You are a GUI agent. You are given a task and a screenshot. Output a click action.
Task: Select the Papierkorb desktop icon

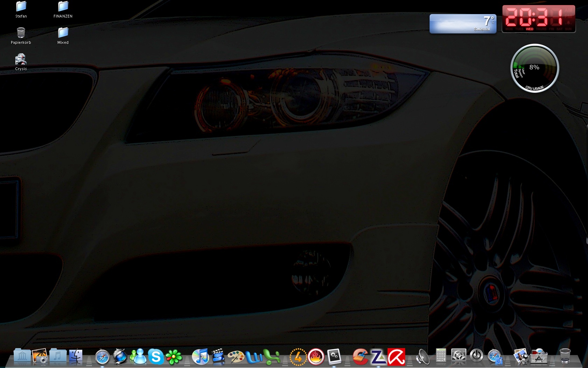(x=21, y=36)
